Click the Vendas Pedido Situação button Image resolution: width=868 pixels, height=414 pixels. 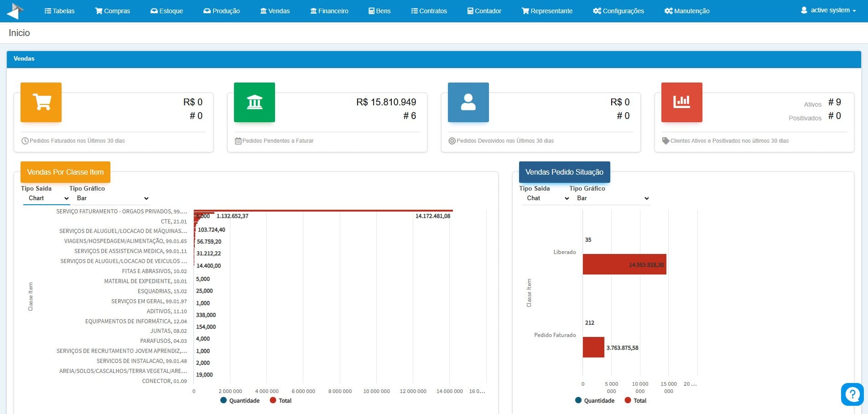(564, 172)
